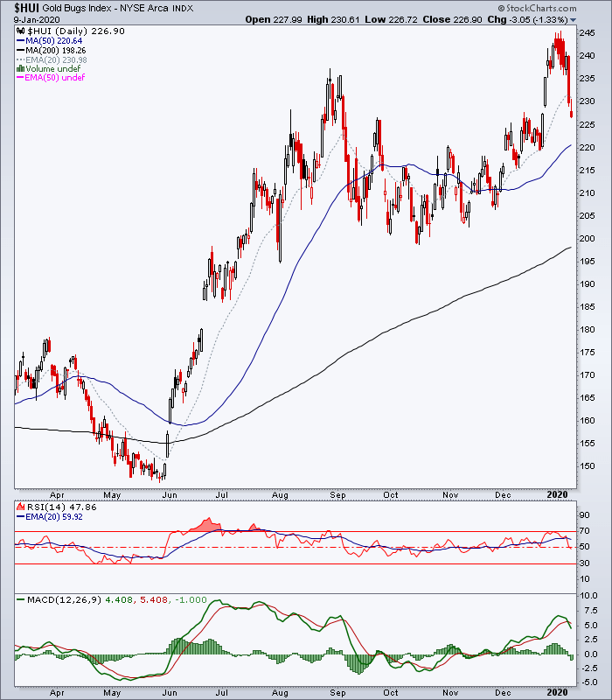Click the High 230.61 value
Screen dimensions: 612x700
(x=333, y=19)
